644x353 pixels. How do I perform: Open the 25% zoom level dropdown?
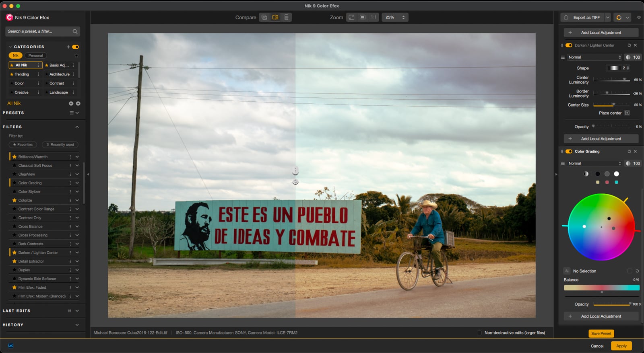point(395,17)
